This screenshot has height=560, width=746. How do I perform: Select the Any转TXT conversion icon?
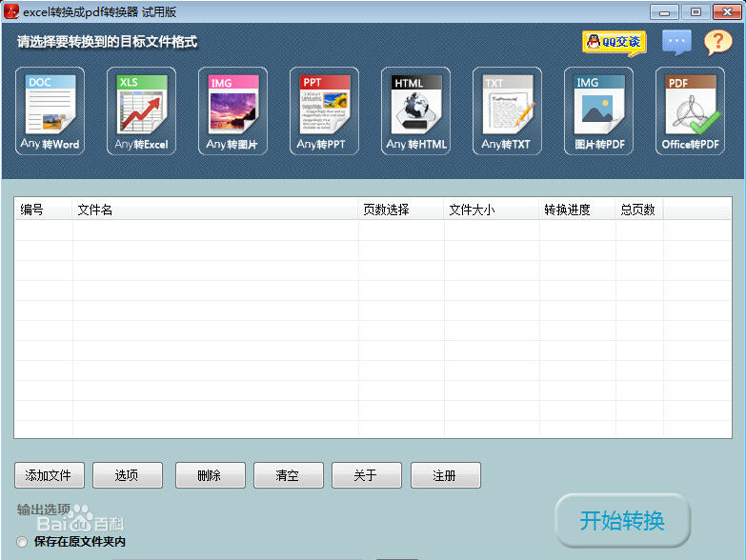pyautogui.click(x=507, y=110)
